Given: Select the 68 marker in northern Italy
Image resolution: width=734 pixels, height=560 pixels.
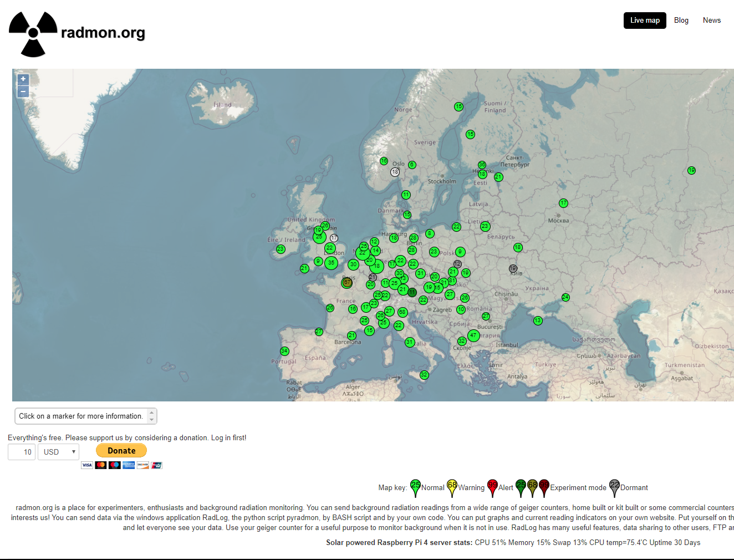Looking at the screenshot, I should [x=402, y=312].
